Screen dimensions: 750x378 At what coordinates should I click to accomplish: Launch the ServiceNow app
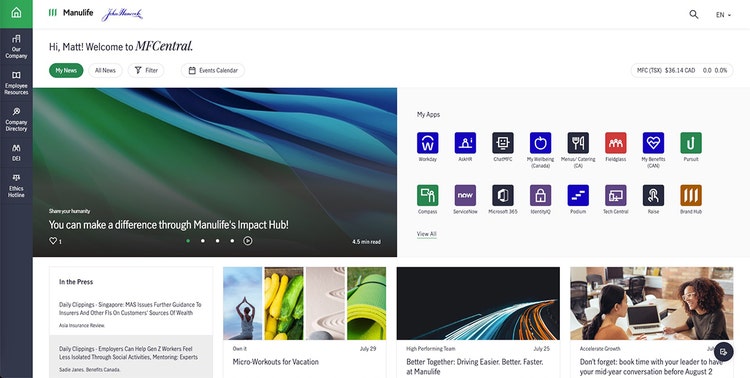coord(465,195)
